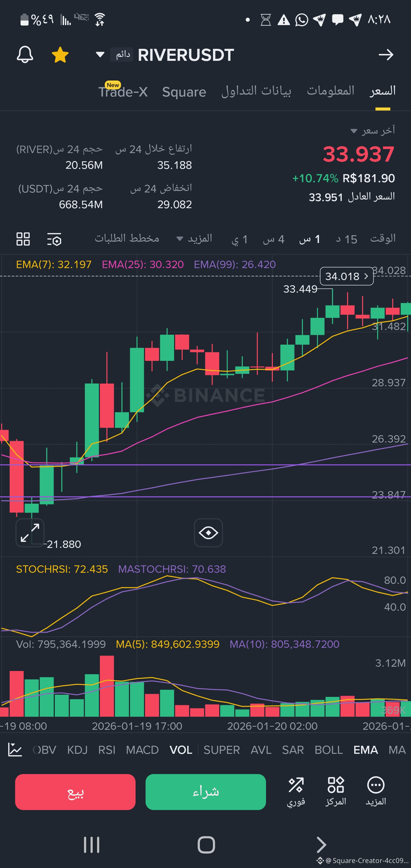Open chart settings icon beside grid
The width and height of the screenshot is (411, 868).
pyautogui.click(x=54, y=239)
